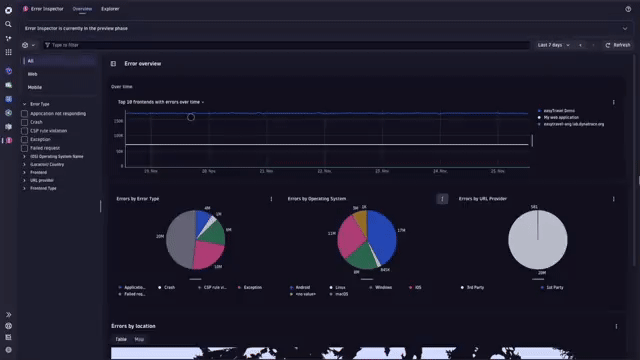Expand the URL provider facet

coord(24,180)
